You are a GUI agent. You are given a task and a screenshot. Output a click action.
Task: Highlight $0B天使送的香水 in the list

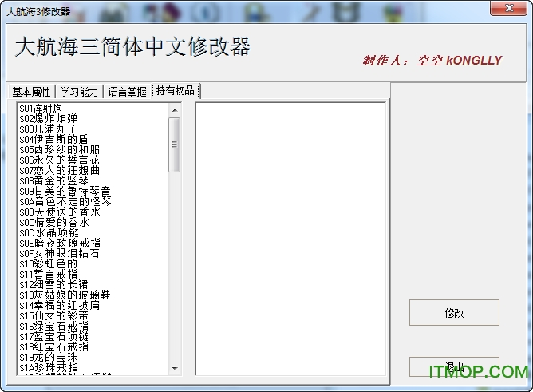click(x=60, y=212)
